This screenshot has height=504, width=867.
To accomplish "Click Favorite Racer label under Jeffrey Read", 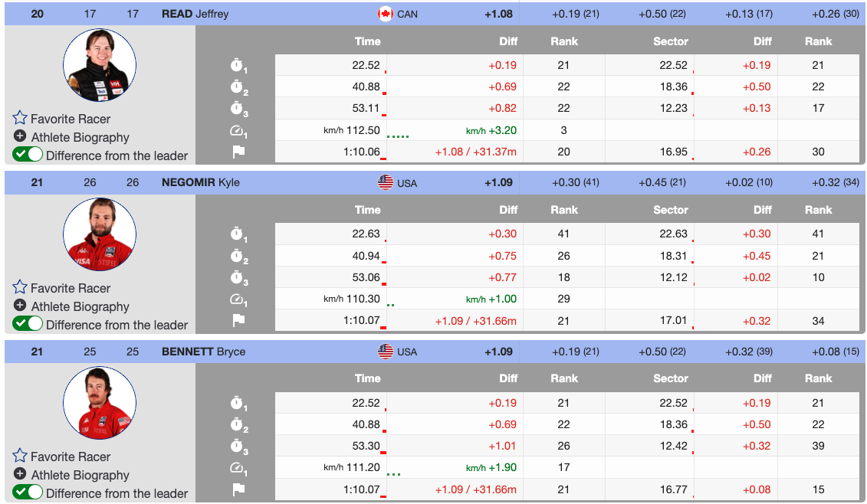I will click(71, 119).
